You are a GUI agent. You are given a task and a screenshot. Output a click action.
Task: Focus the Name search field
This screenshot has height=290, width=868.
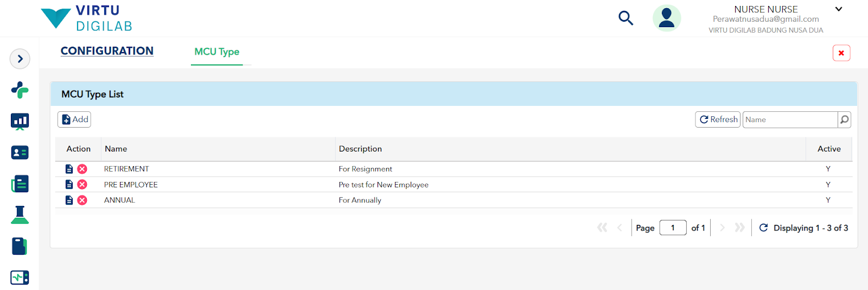click(790, 119)
